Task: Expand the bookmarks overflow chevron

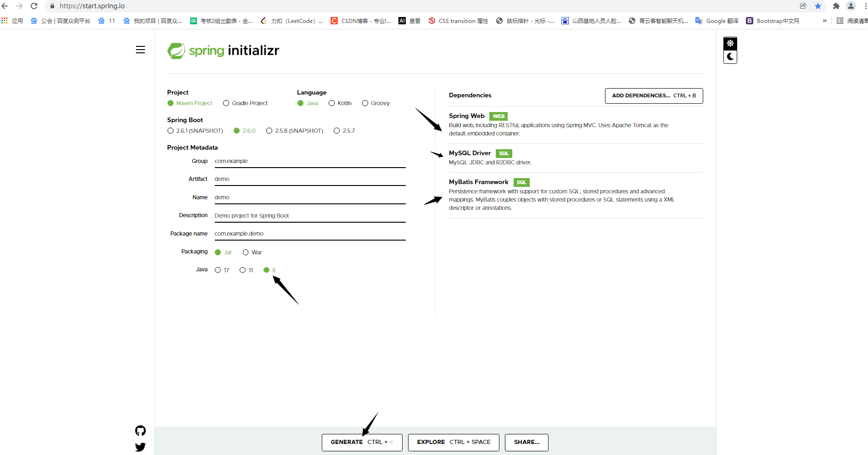Action: coord(825,21)
